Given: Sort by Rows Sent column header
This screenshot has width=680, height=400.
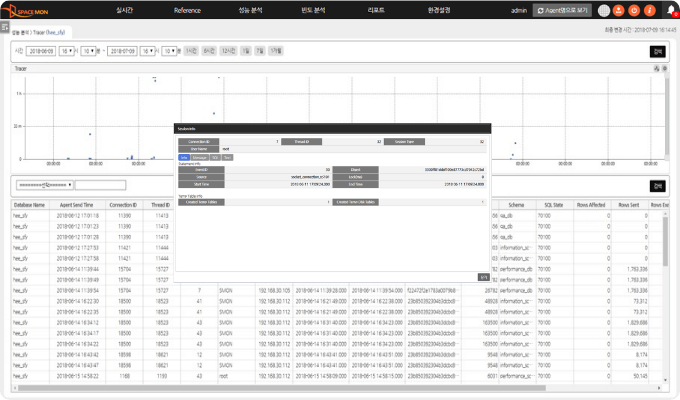Looking at the screenshot, I should [629, 205].
